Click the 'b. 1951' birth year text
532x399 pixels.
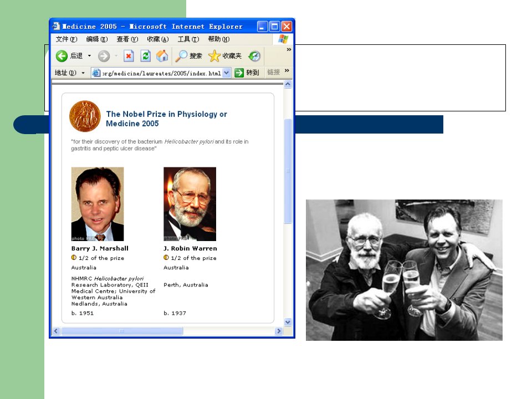tap(83, 313)
